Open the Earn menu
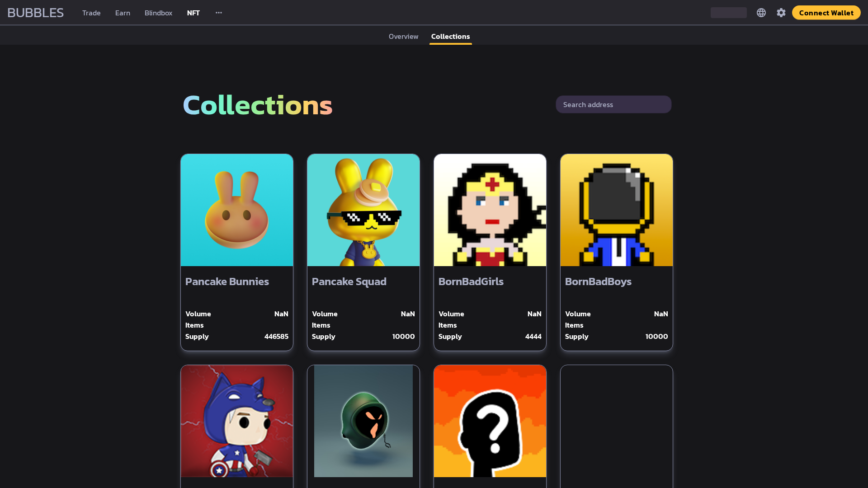 pyautogui.click(x=123, y=13)
